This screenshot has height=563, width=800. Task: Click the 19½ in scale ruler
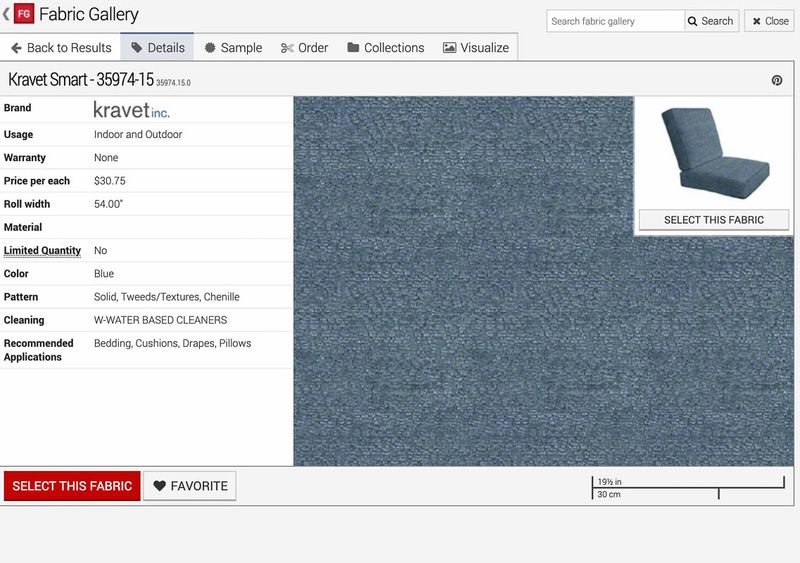point(688,487)
